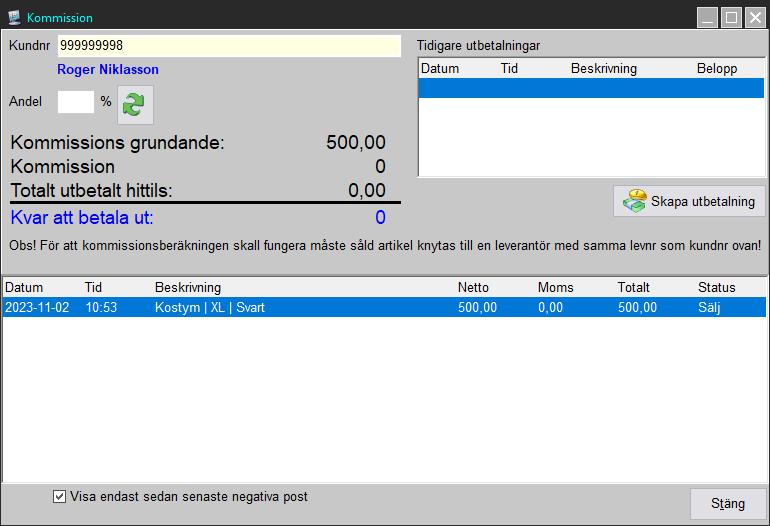Screen dimensions: 770x526
Task: Click the Beskrivning header in lower table
Action: 188,288
